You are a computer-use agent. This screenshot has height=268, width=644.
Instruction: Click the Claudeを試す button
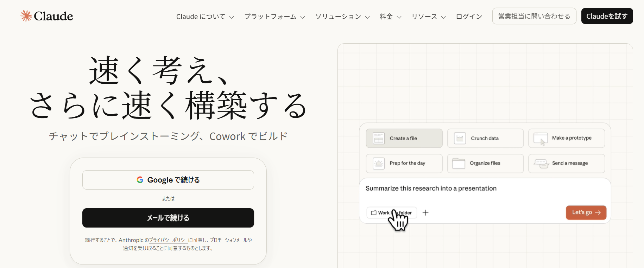[x=607, y=16]
